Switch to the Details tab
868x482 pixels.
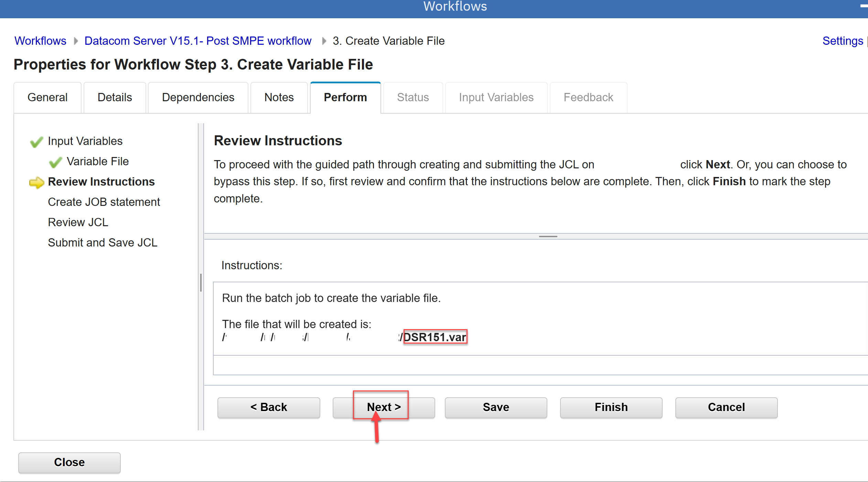(x=115, y=97)
